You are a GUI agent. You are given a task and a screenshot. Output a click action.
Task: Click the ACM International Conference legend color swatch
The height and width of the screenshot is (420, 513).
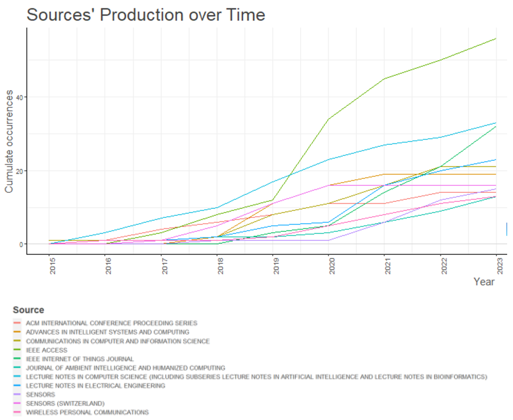coord(17,323)
